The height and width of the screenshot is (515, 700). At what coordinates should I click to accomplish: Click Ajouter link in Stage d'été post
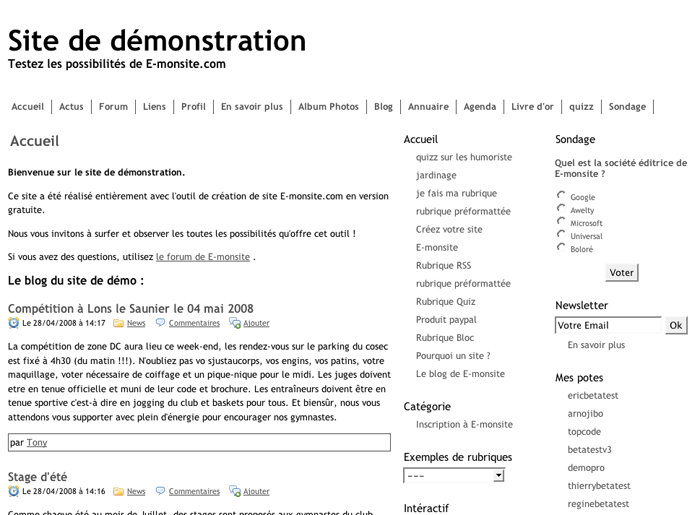tap(256, 491)
